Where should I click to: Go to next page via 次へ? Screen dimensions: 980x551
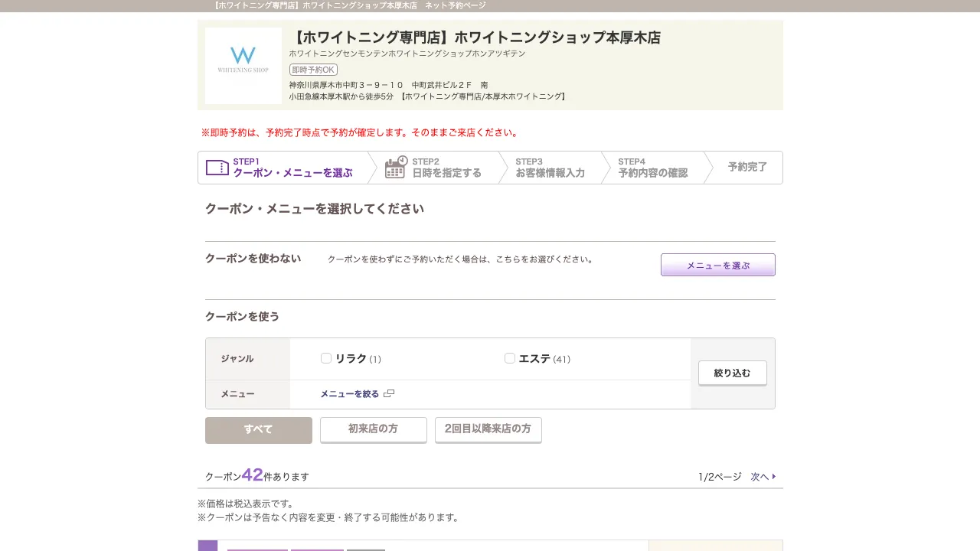(x=759, y=477)
